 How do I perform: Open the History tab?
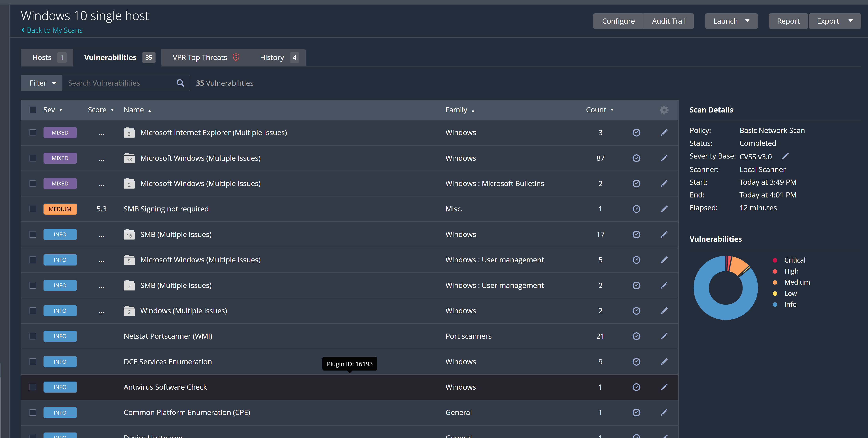277,57
